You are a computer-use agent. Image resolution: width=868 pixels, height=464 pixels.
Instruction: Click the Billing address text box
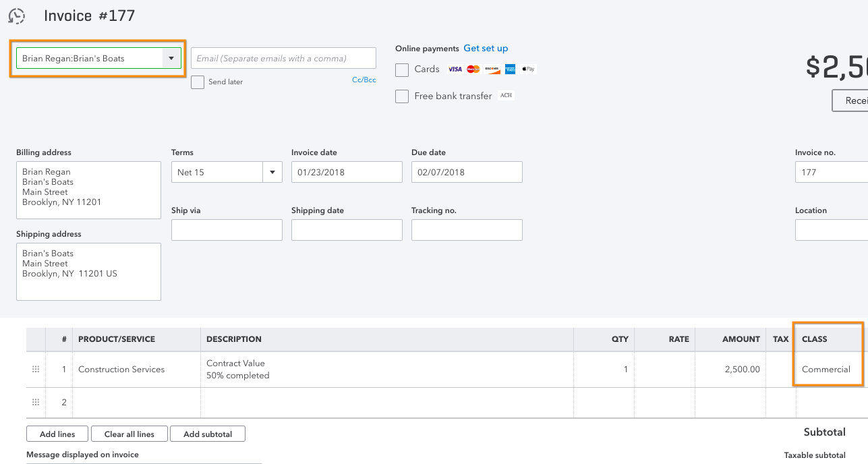[x=88, y=190]
